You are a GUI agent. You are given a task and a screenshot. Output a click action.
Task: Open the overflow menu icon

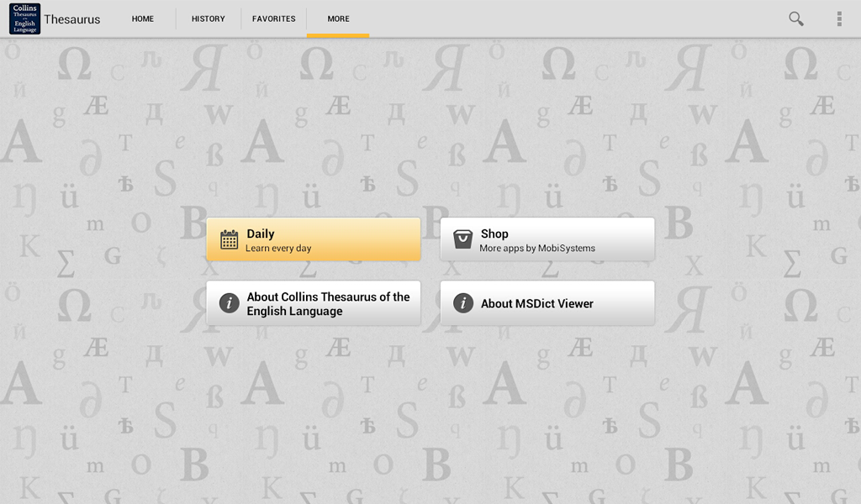coord(838,18)
